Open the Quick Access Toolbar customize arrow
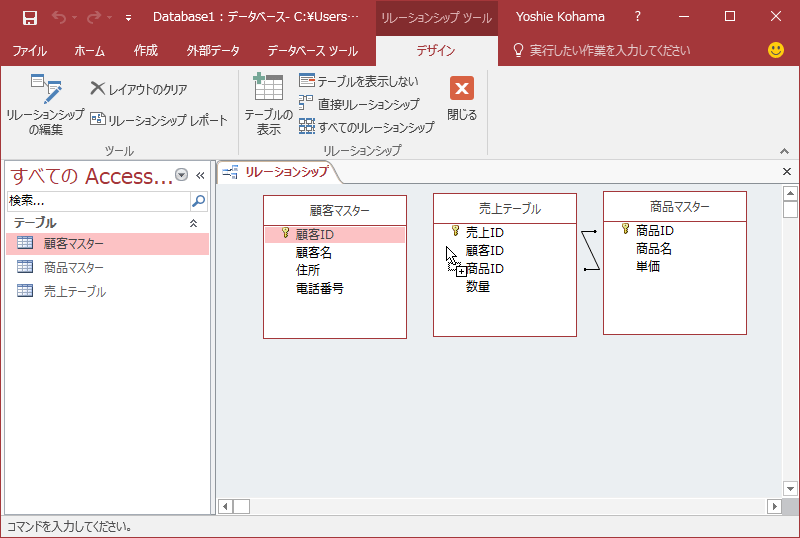The image size is (800, 538). click(129, 18)
